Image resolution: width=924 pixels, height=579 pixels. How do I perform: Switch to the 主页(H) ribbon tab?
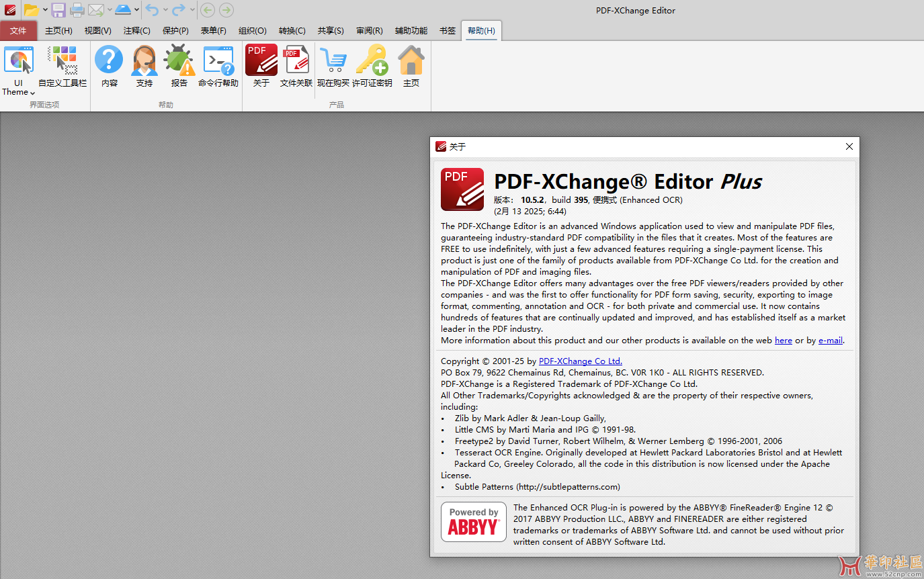(x=58, y=30)
